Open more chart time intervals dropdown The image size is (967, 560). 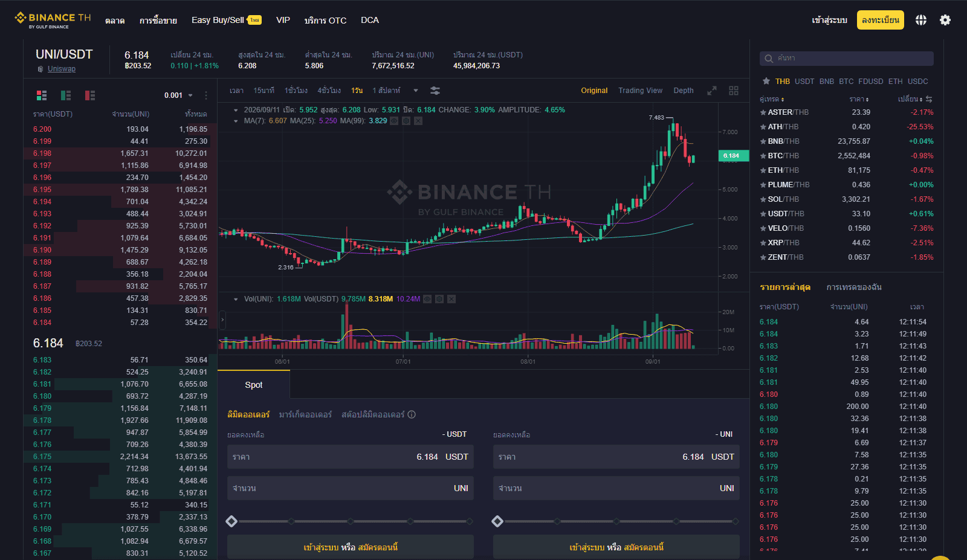[x=416, y=91]
